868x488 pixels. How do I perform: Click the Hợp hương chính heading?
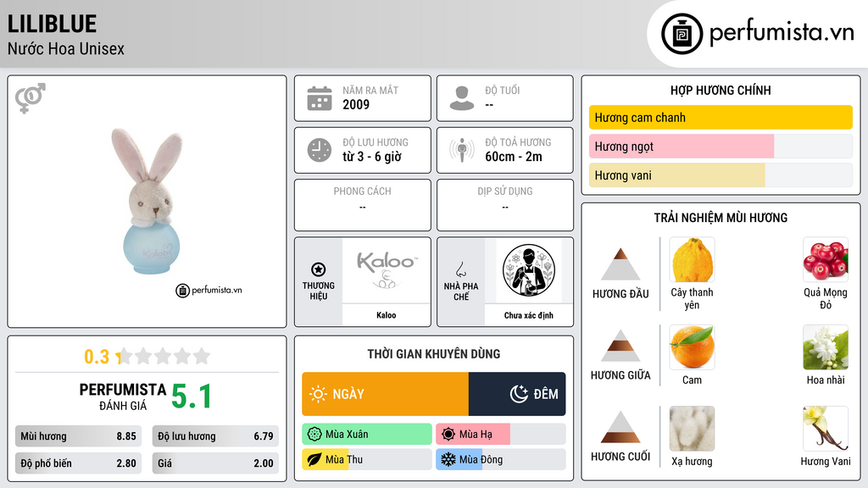pyautogui.click(x=721, y=90)
